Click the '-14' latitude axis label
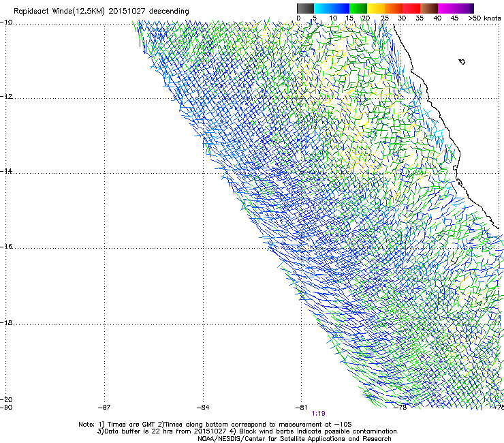The height and width of the screenshot is (443, 504). (6, 171)
